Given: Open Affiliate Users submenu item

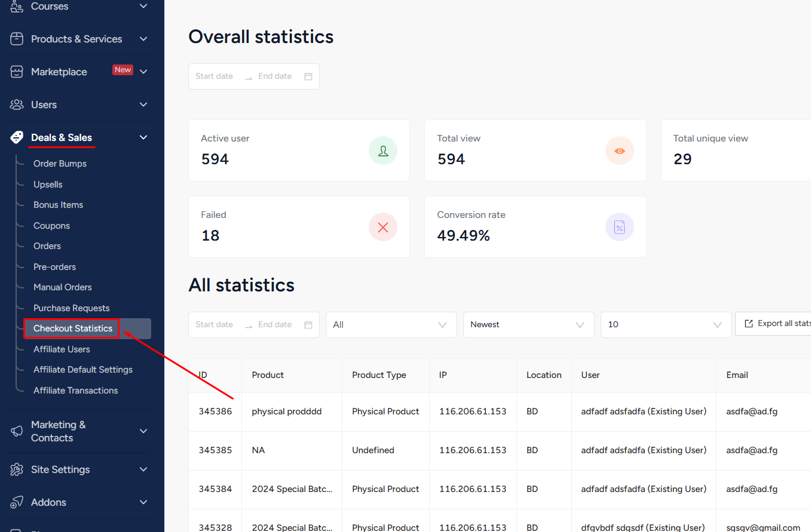Looking at the screenshot, I should tap(62, 349).
